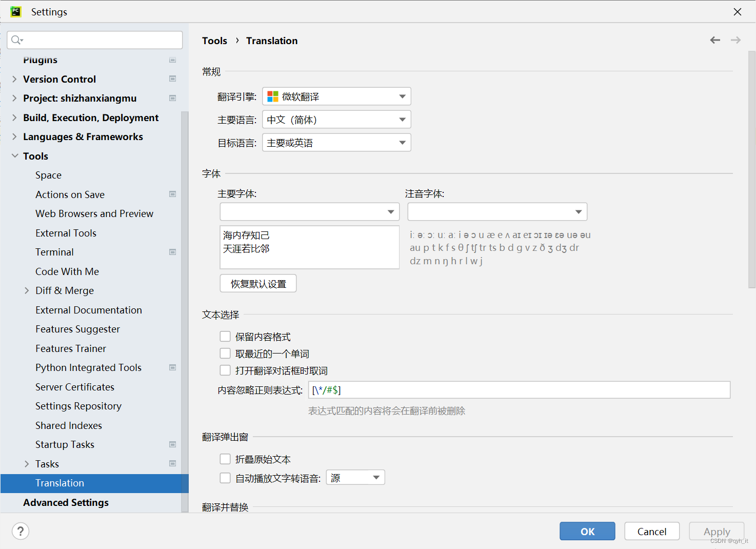Enable 自动播放文字转语音
The height and width of the screenshot is (549, 756).
click(225, 477)
